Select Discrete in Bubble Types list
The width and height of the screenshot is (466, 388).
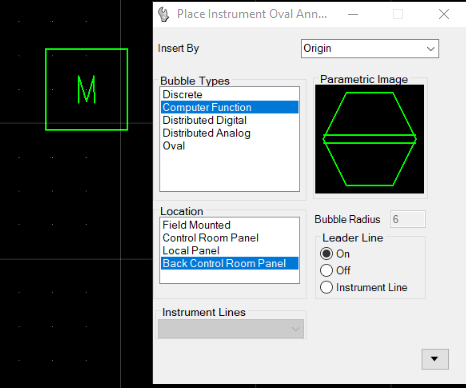point(229,94)
